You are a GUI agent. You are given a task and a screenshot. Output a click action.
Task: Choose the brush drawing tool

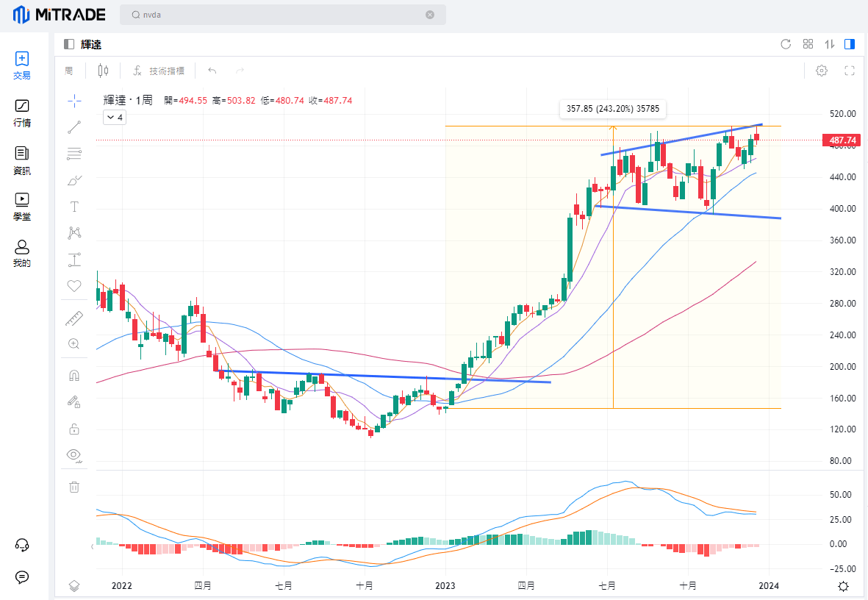point(74,180)
